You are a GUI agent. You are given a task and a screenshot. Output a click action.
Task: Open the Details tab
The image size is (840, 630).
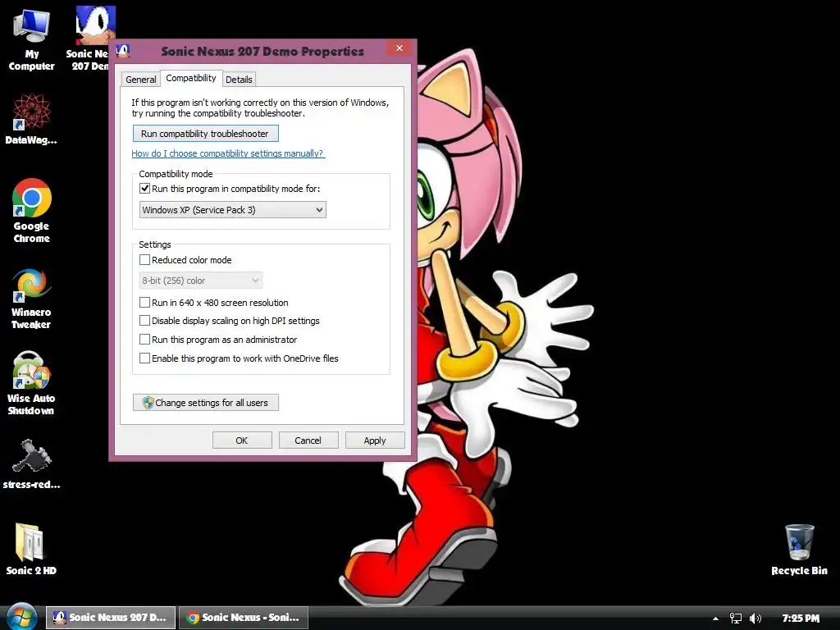tap(239, 80)
